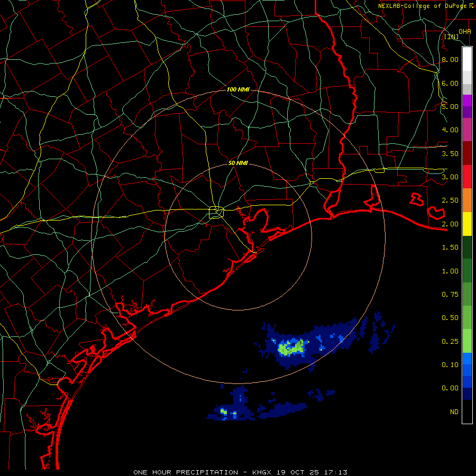Pick the pink legend swatch near 4.00

[x=467, y=130]
